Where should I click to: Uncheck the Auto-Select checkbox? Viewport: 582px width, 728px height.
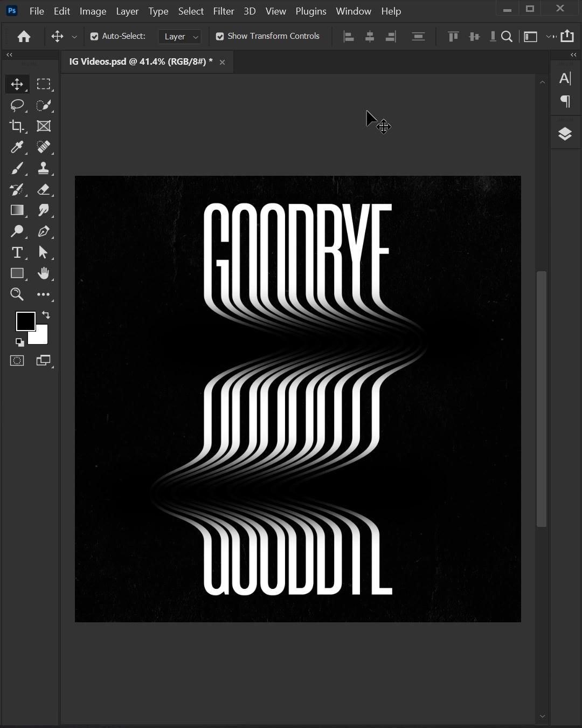point(94,37)
